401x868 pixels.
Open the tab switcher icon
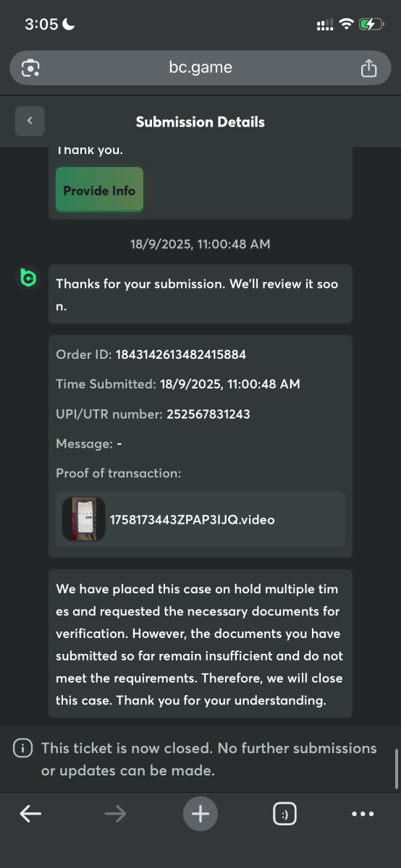pos(285,814)
